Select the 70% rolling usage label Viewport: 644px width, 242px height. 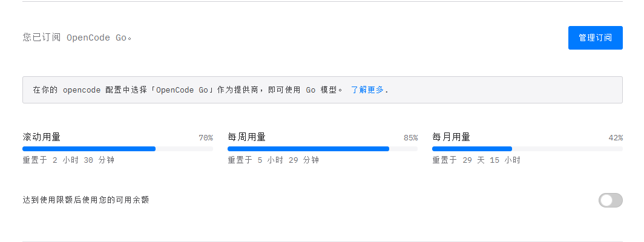(x=206, y=138)
